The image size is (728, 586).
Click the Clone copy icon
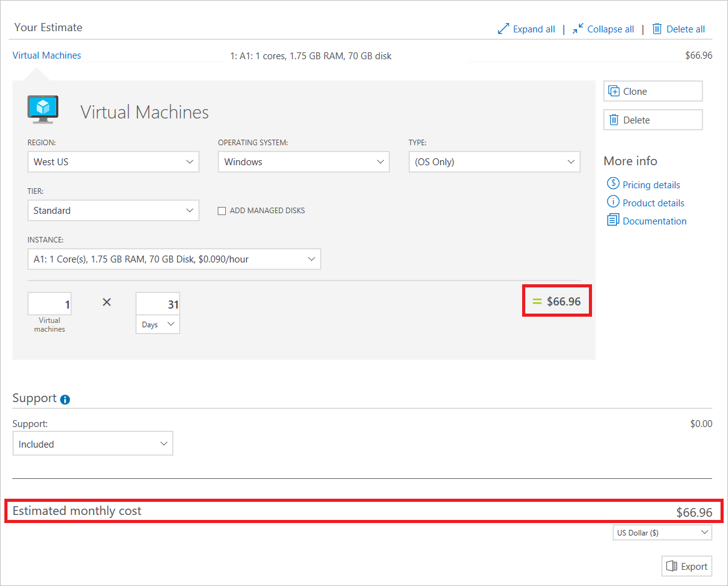[614, 91]
